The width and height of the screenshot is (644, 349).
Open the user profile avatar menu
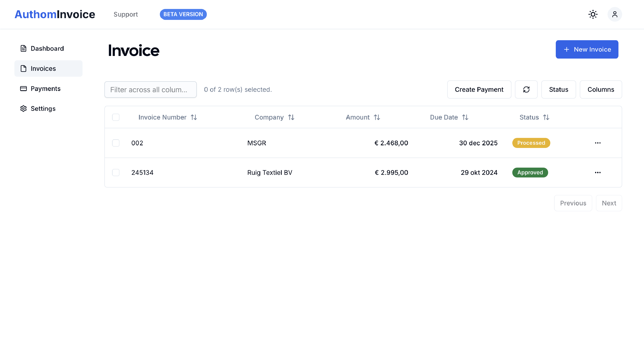point(615,14)
